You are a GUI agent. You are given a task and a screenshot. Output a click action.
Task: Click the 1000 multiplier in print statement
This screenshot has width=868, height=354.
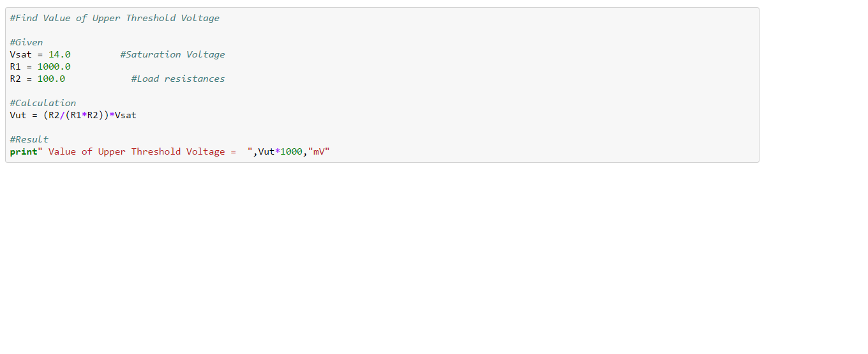291,151
